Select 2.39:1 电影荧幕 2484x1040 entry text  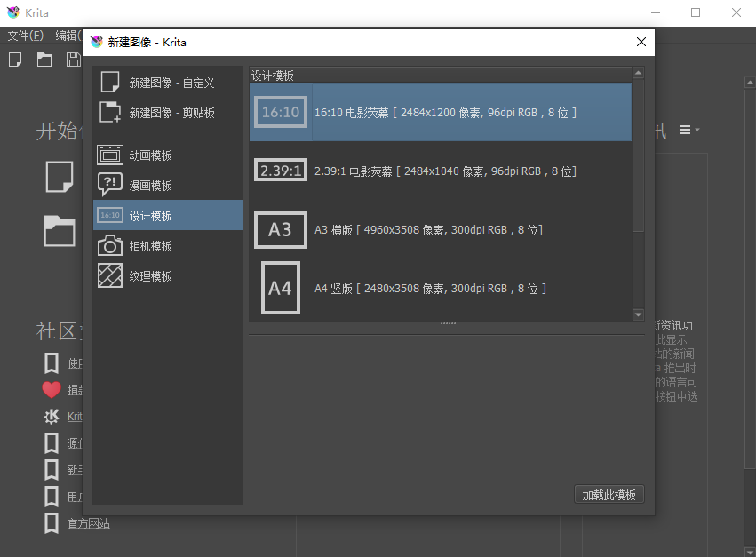[445, 171]
